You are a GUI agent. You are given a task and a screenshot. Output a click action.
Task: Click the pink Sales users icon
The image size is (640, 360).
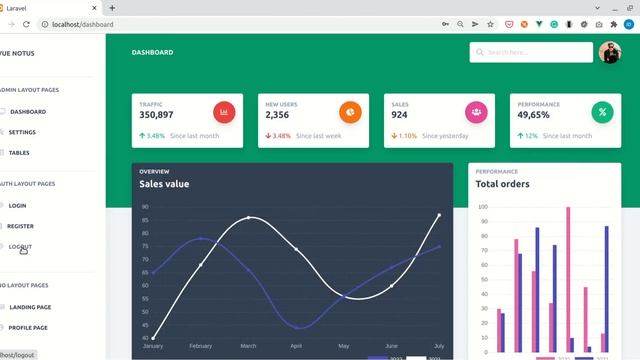point(476,112)
